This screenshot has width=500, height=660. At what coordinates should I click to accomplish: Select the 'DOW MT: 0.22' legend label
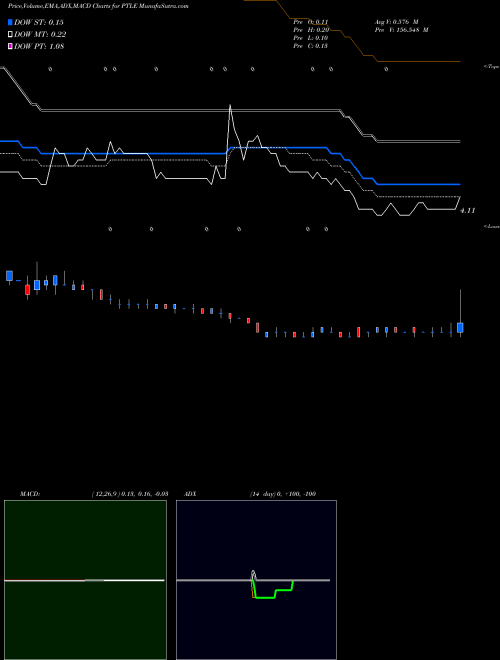[x=40, y=35]
